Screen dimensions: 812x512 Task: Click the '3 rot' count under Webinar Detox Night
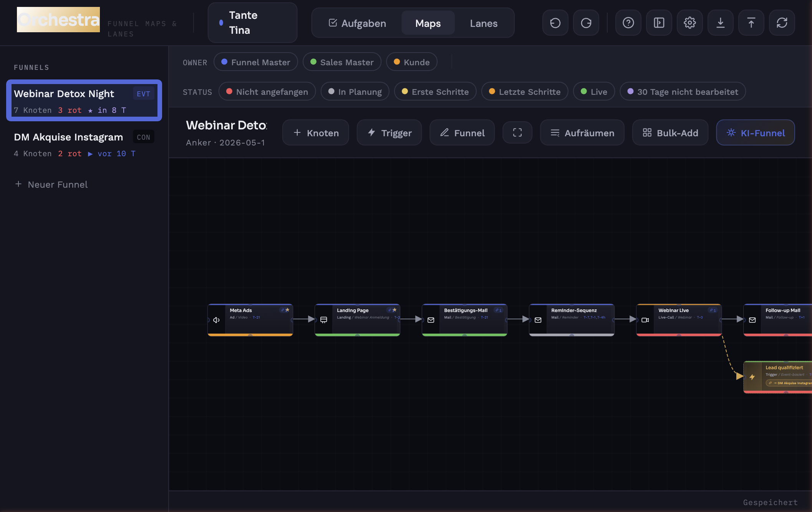coord(70,110)
